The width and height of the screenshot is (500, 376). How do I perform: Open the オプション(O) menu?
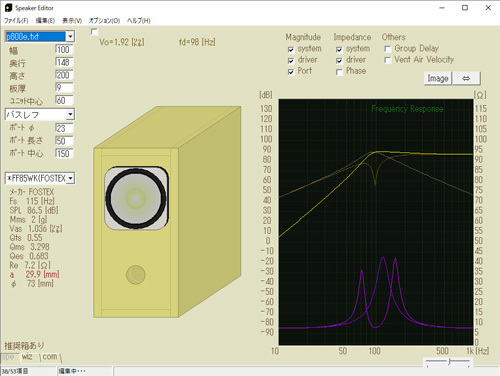(104, 21)
